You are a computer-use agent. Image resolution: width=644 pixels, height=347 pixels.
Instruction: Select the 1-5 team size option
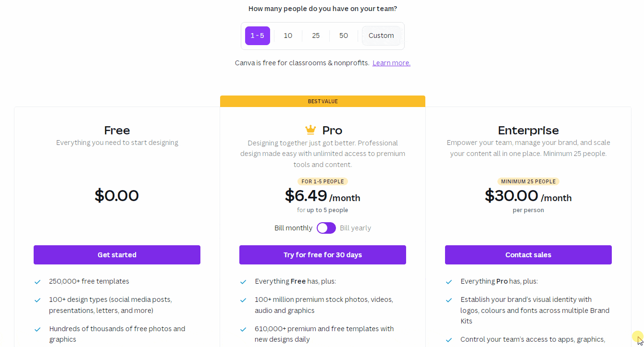(258, 36)
